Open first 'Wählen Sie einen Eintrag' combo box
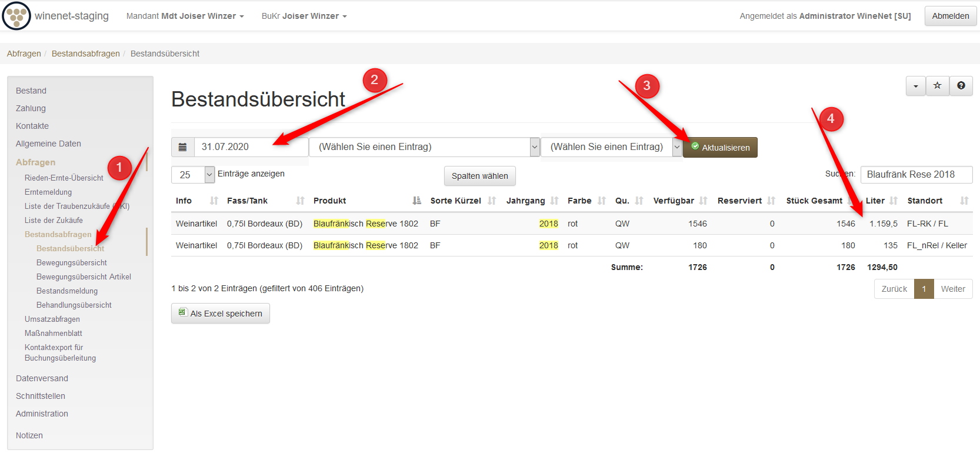This screenshot has width=980, height=453. click(424, 147)
